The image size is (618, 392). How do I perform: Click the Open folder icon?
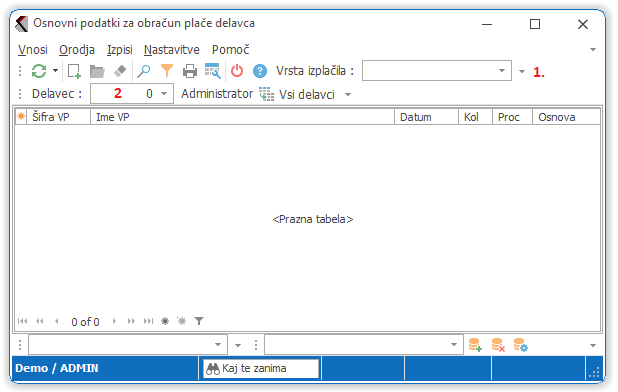97,71
